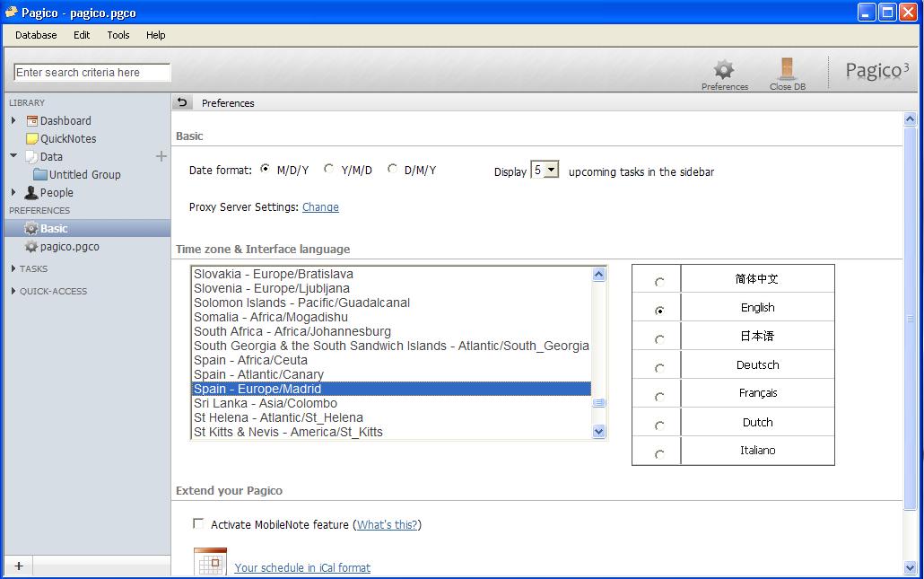Image resolution: width=924 pixels, height=579 pixels.
Task: Click the QuickNotes sticky note icon
Action: (x=31, y=139)
